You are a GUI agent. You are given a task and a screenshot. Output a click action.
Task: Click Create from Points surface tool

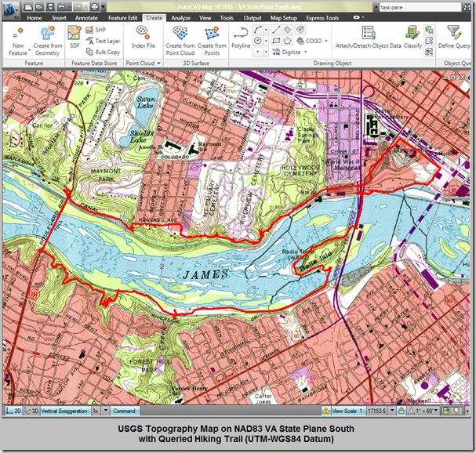point(212,41)
